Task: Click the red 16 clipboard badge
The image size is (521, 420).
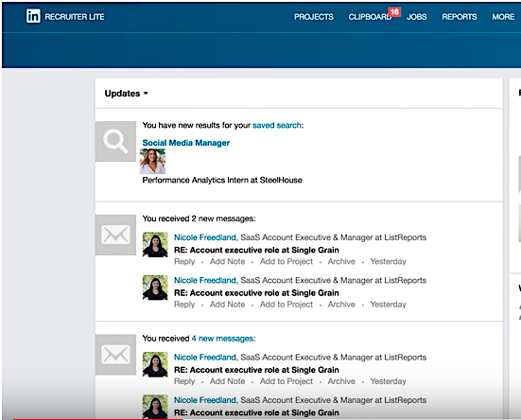Action: (394, 12)
